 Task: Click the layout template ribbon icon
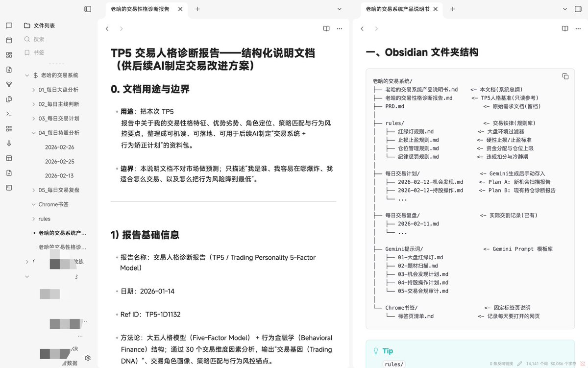pyautogui.click(x=9, y=158)
